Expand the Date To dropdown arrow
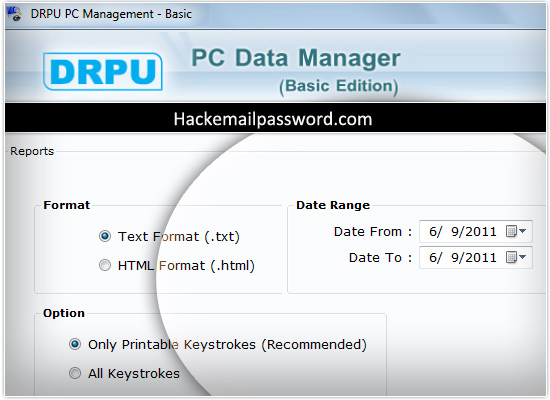Viewport: 550px width, 400px height. coord(523,258)
